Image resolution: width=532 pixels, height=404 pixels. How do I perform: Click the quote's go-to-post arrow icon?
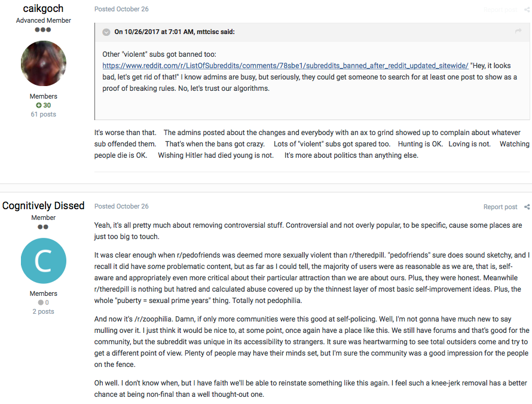(518, 31)
